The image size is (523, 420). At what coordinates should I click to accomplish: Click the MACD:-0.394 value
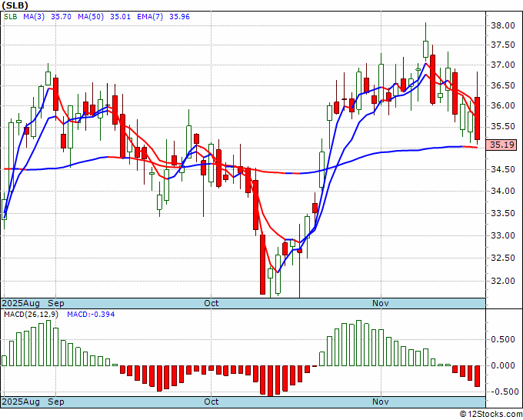(91, 315)
